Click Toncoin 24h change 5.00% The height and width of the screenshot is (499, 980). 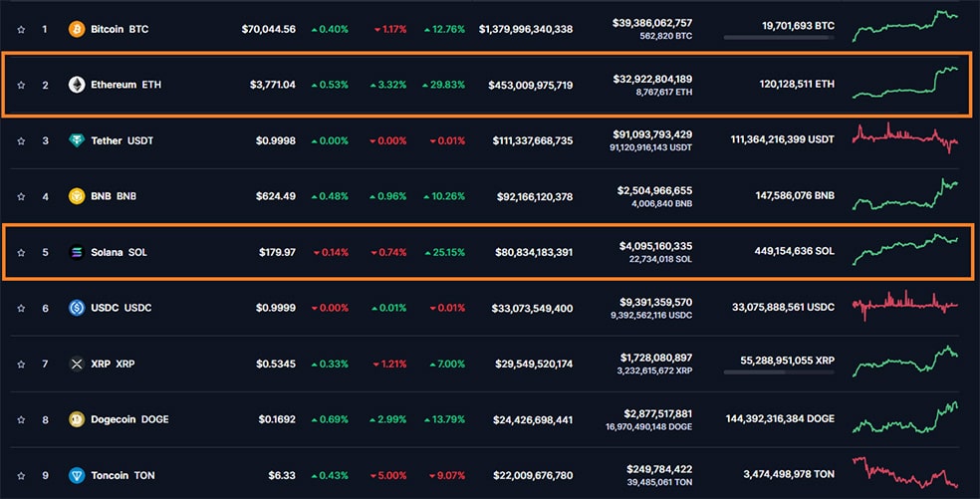click(388, 476)
